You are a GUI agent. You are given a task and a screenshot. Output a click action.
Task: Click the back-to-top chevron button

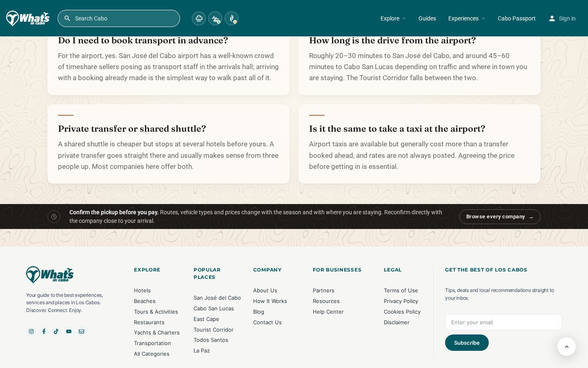coord(566,346)
